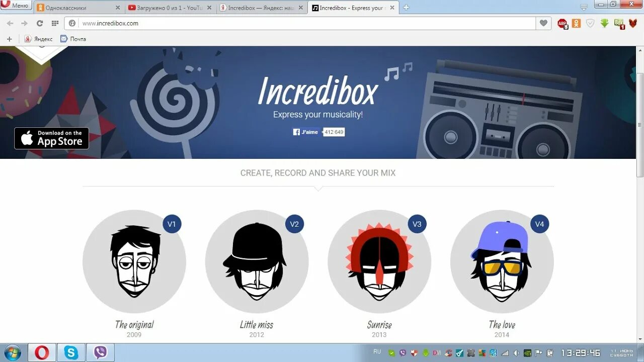Image resolution: width=644 pixels, height=362 pixels.
Task: Open the grey shield extension
Action: (590, 23)
